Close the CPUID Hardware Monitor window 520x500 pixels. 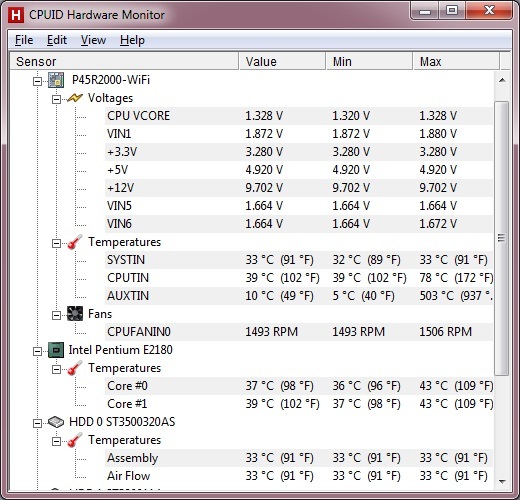tap(489, 11)
